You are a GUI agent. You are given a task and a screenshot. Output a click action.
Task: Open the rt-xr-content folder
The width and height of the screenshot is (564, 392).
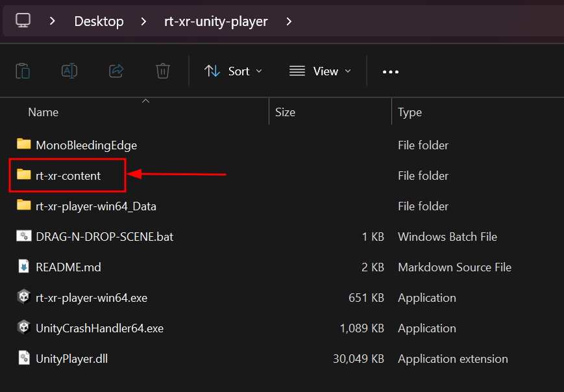click(x=67, y=175)
